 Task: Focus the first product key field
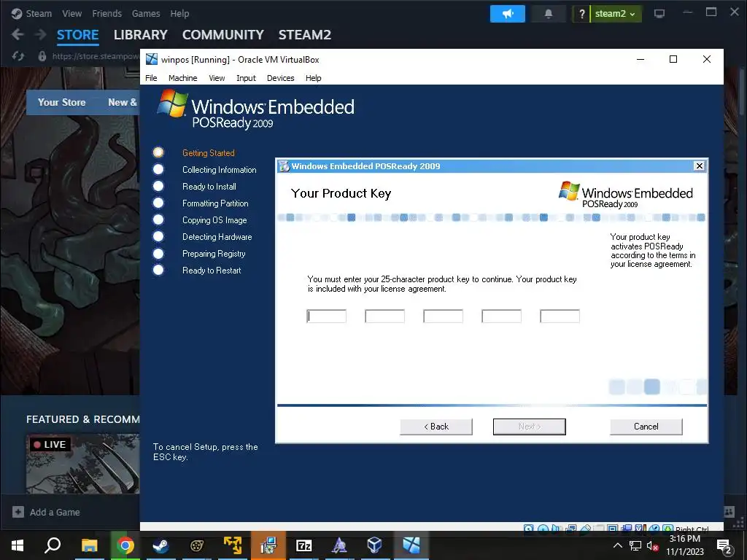pyautogui.click(x=326, y=316)
